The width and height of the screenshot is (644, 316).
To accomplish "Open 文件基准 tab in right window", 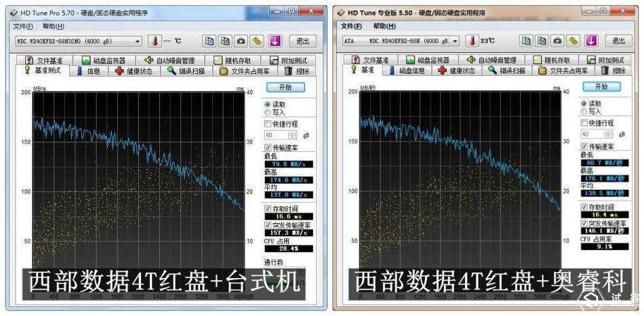I will tap(370, 60).
